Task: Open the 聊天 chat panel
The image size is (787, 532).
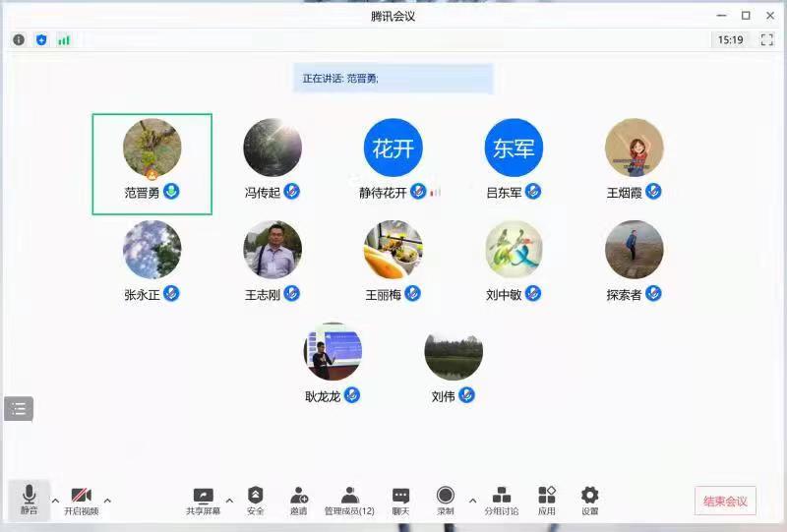Action: pos(400,500)
